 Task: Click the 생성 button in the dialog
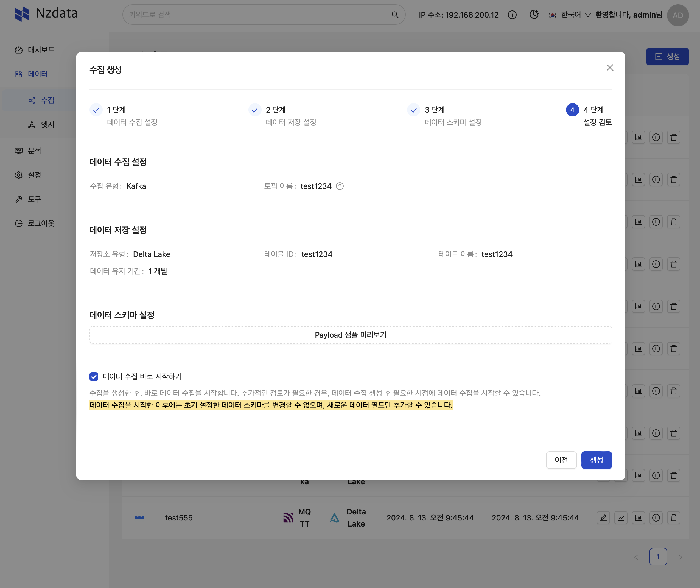click(596, 460)
